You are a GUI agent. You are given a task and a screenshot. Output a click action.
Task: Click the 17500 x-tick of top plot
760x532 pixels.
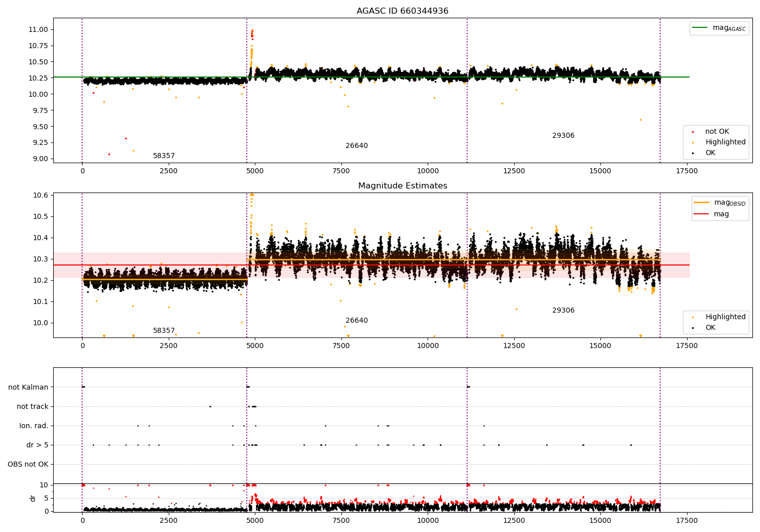687,171
